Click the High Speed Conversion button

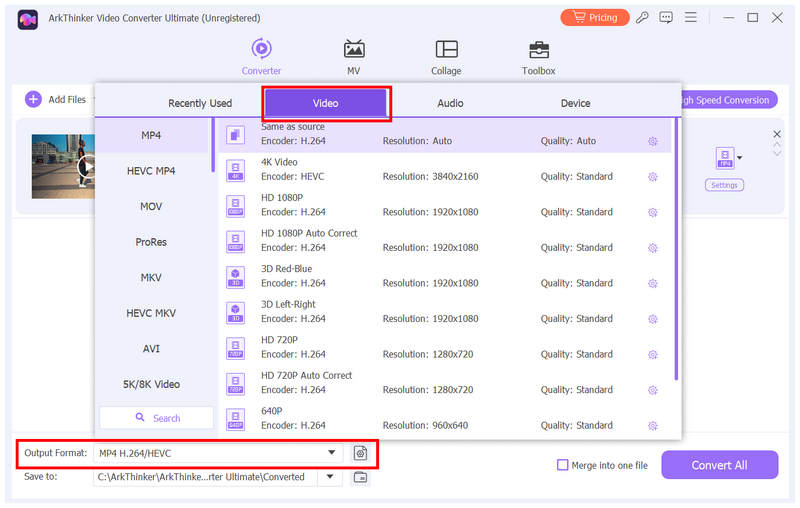click(x=729, y=100)
